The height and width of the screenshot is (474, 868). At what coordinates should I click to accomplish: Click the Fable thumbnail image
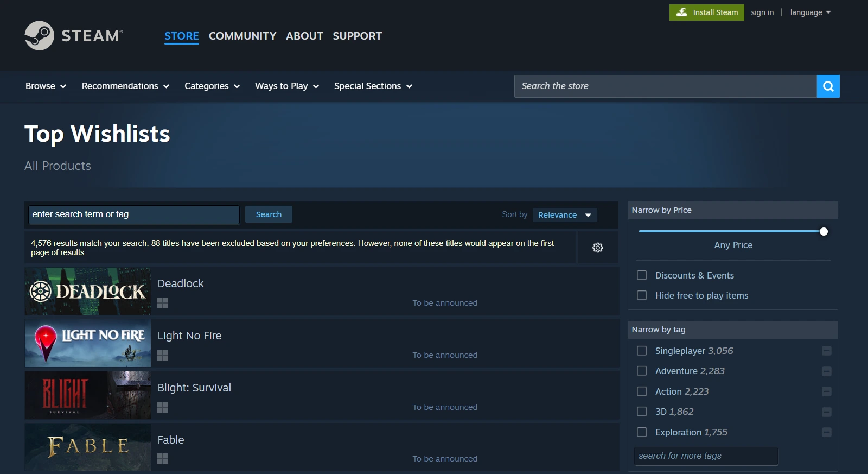(88, 447)
